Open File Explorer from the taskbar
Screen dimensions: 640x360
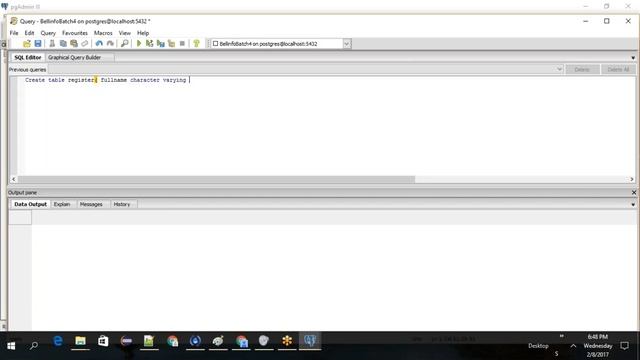tap(80, 341)
